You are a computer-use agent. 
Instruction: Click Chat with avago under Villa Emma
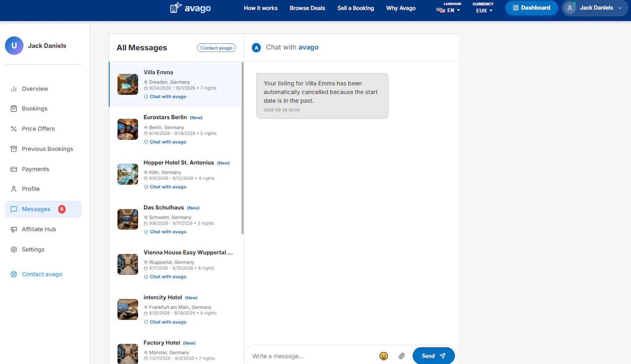165,97
